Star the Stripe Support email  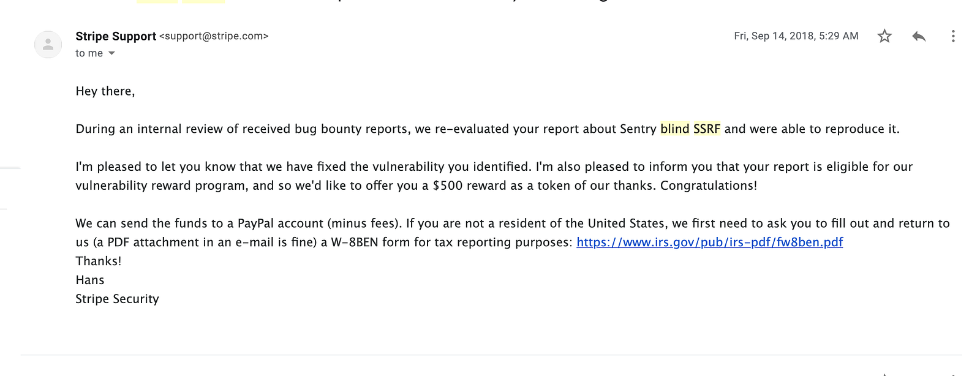[884, 36]
